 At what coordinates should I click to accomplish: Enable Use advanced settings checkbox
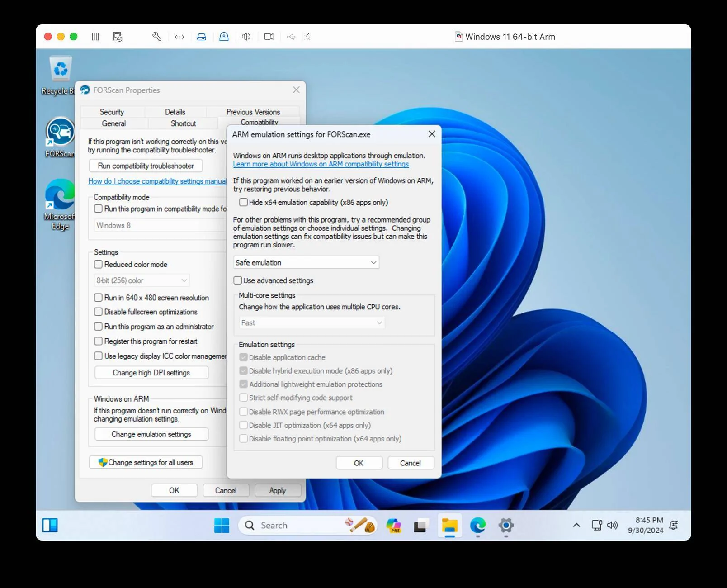click(x=238, y=280)
